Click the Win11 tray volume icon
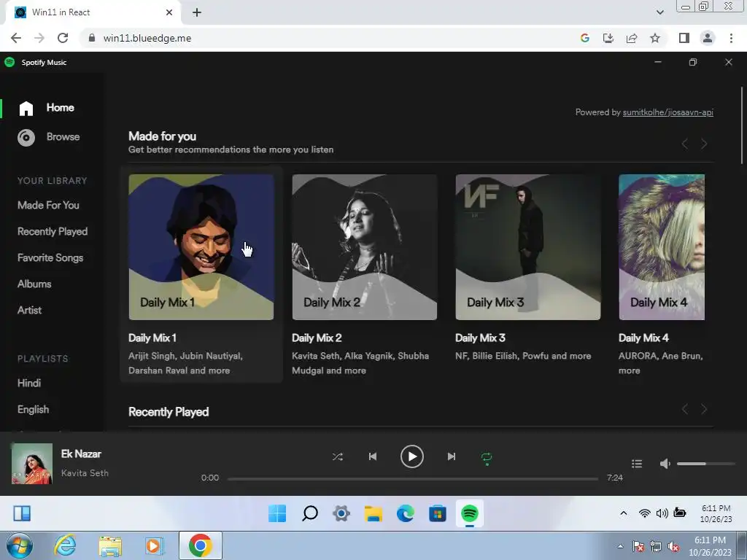The height and width of the screenshot is (560, 747). (x=662, y=513)
